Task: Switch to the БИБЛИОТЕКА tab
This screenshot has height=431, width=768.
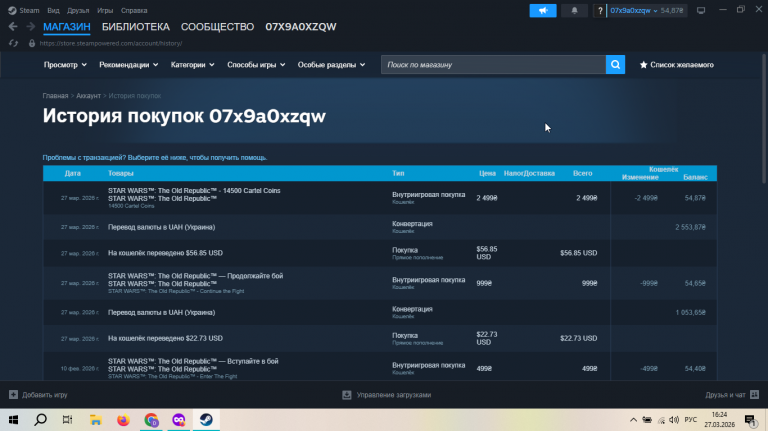Action: pyautogui.click(x=136, y=27)
